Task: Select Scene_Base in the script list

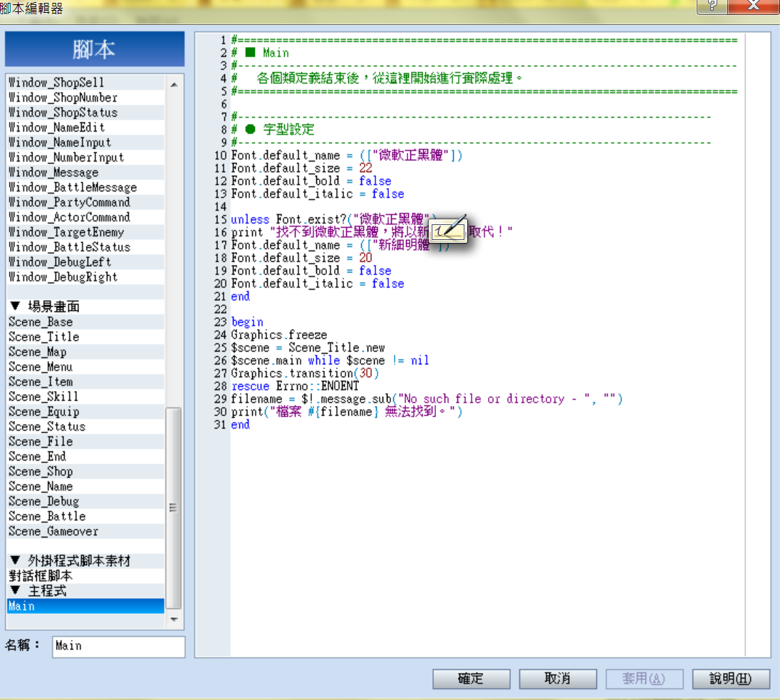Action: pos(85,322)
